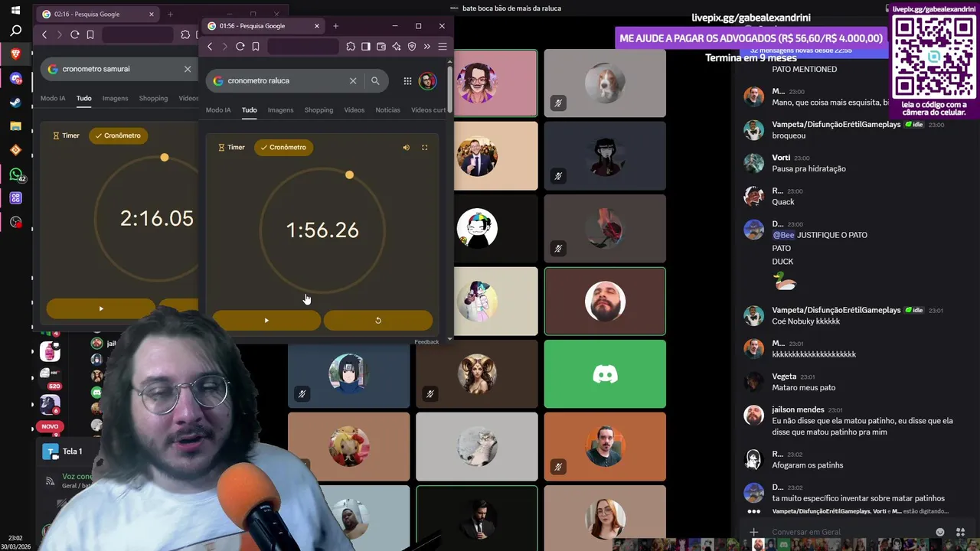Start the 1:56.26 stopwatch
980x551 pixels.
tap(266, 320)
